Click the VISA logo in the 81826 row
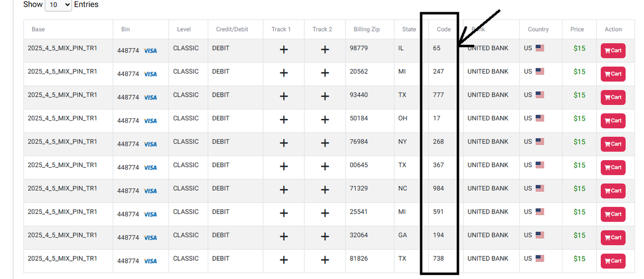Viewport: 644px width, 279px height. click(x=150, y=261)
